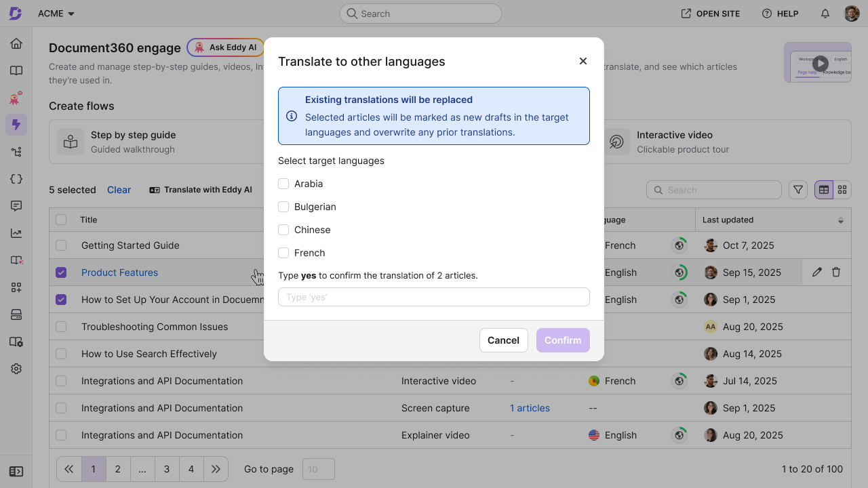Open the Drive storage sidebar icon
The height and width of the screenshot is (488, 868).
16,314
